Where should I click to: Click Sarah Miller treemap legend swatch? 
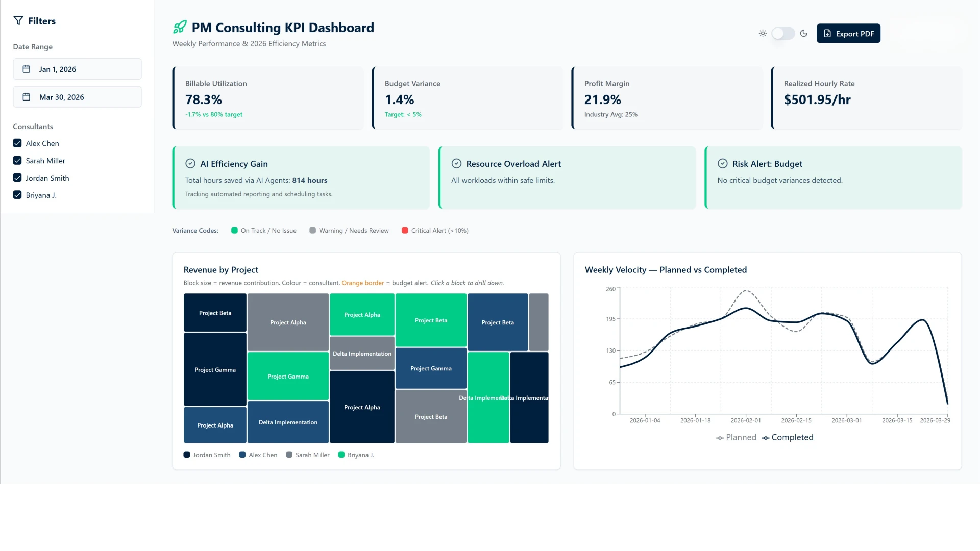289,455
